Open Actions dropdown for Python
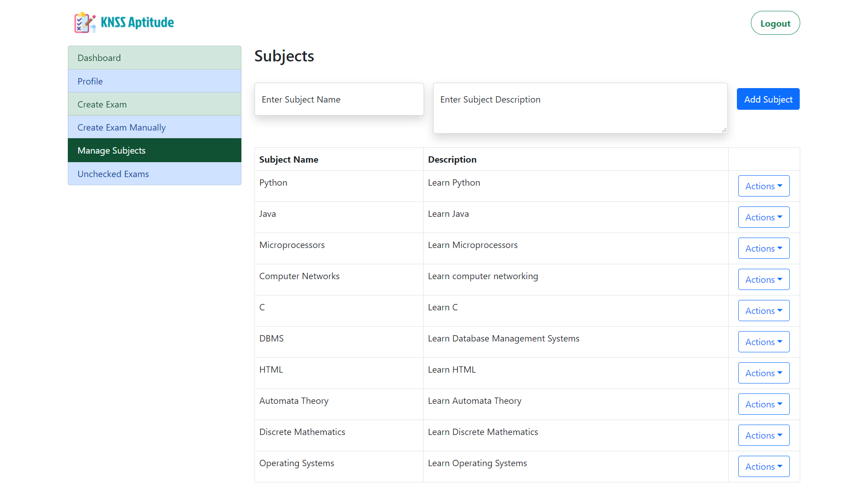Image resolution: width=868 pixels, height=491 pixels. (764, 186)
